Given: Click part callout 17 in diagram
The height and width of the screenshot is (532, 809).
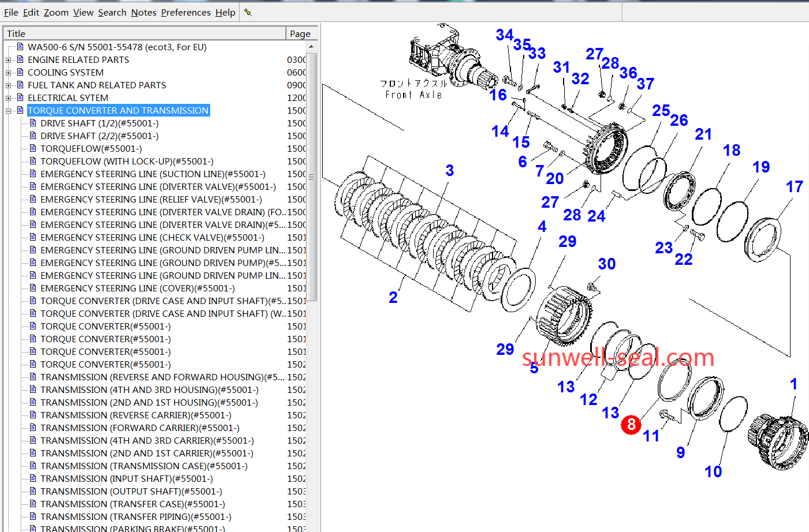Looking at the screenshot, I should pyautogui.click(x=795, y=187).
